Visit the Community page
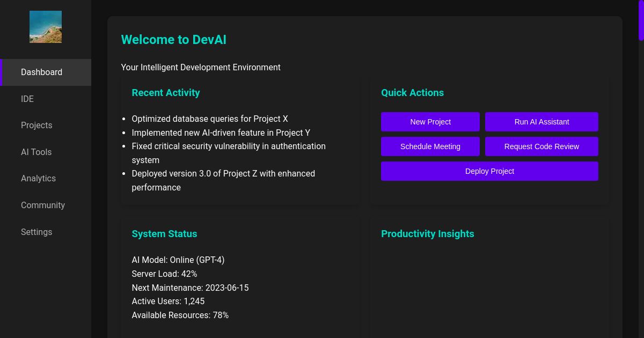 (x=43, y=205)
